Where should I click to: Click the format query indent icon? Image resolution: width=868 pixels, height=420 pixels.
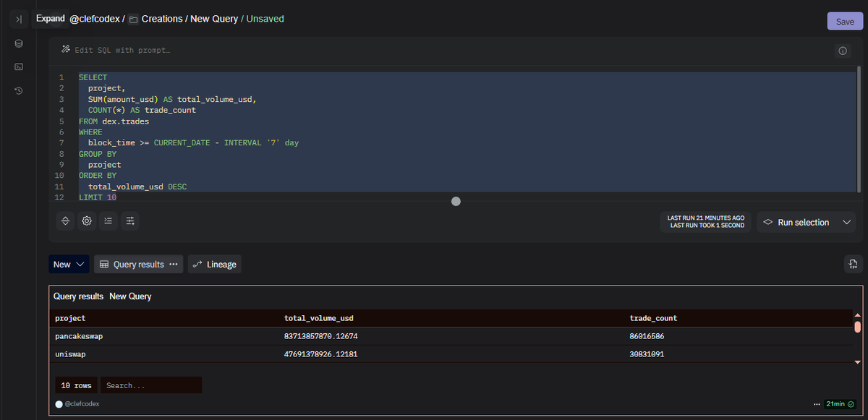109,220
